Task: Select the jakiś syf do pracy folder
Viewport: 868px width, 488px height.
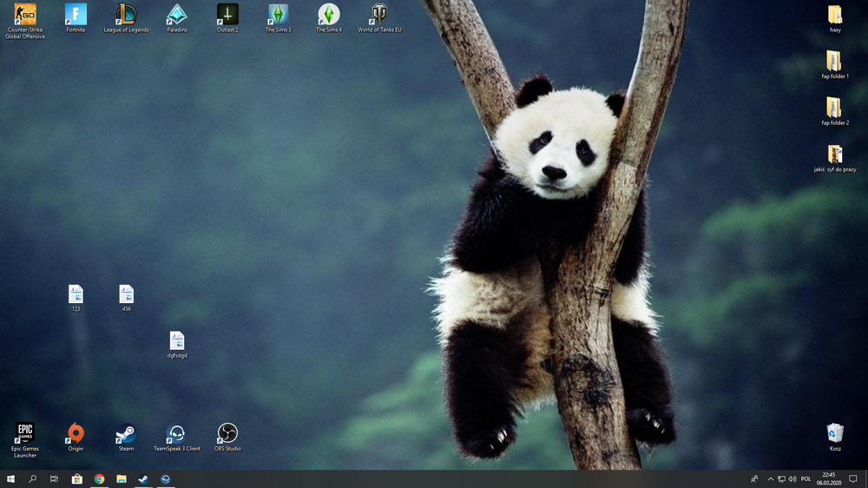Action: click(835, 158)
